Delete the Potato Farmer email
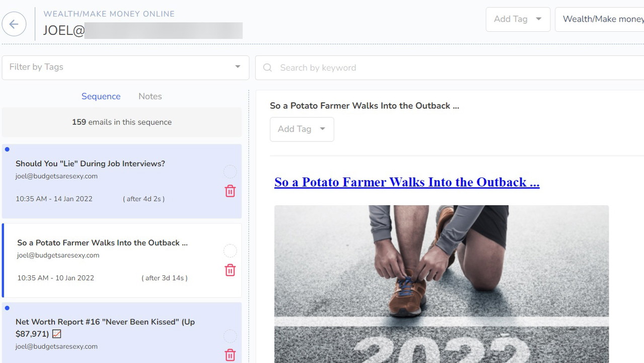The height and width of the screenshot is (363, 644). [230, 270]
